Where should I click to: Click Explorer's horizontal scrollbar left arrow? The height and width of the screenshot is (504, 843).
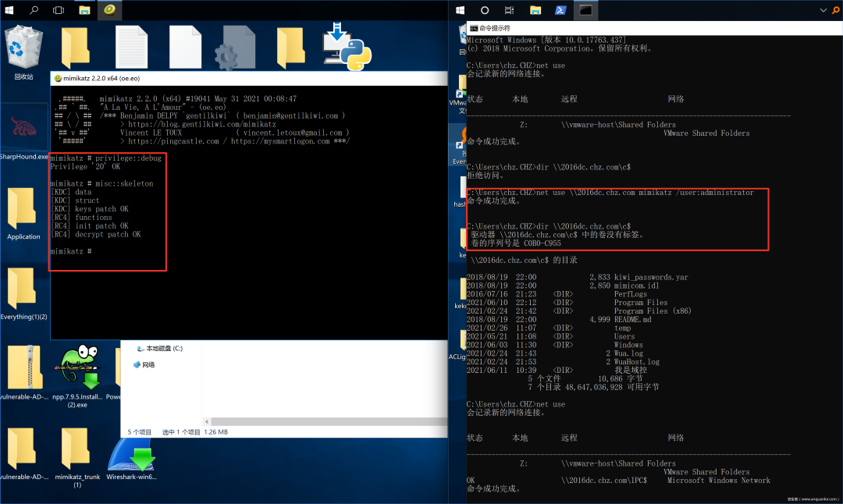click(207, 422)
